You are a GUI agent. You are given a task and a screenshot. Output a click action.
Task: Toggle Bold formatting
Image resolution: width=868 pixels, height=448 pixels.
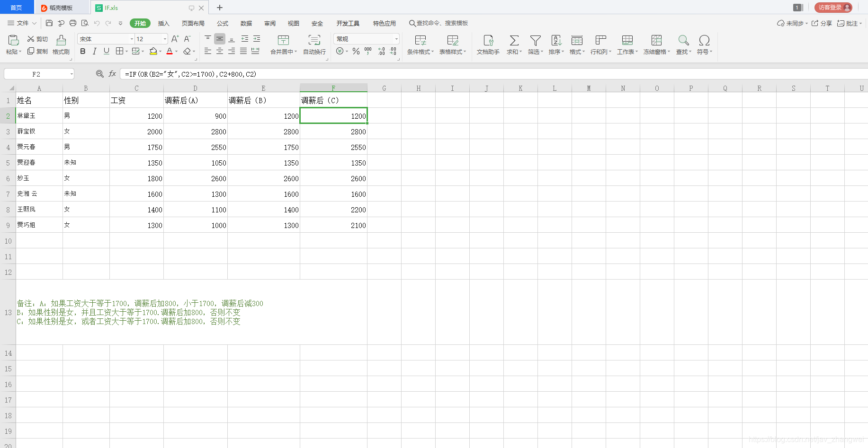83,51
